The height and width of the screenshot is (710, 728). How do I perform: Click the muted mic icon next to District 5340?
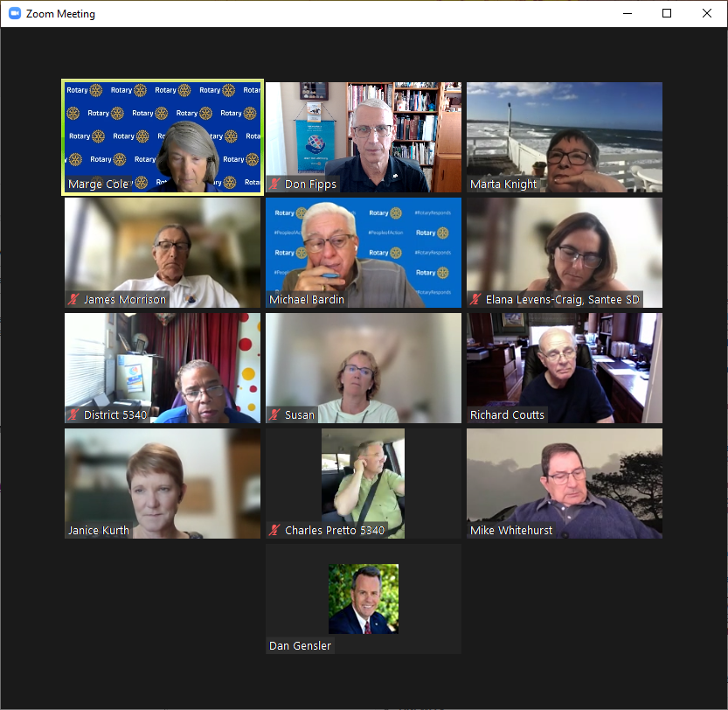pos(74,415)
